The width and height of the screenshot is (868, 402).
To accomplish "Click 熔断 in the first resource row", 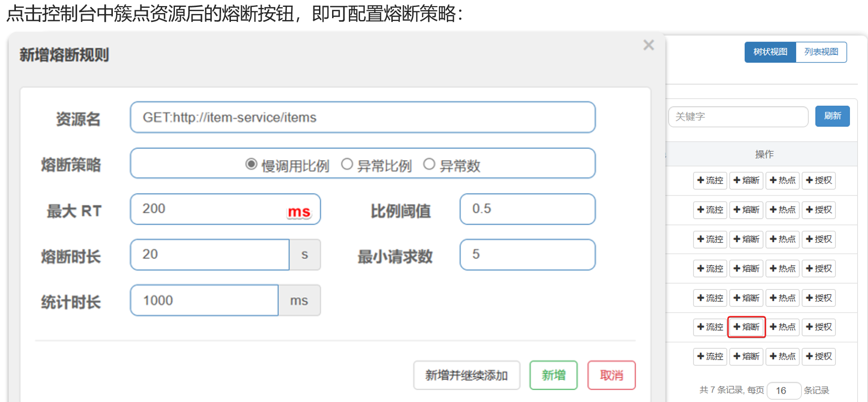I will (746, 180).
